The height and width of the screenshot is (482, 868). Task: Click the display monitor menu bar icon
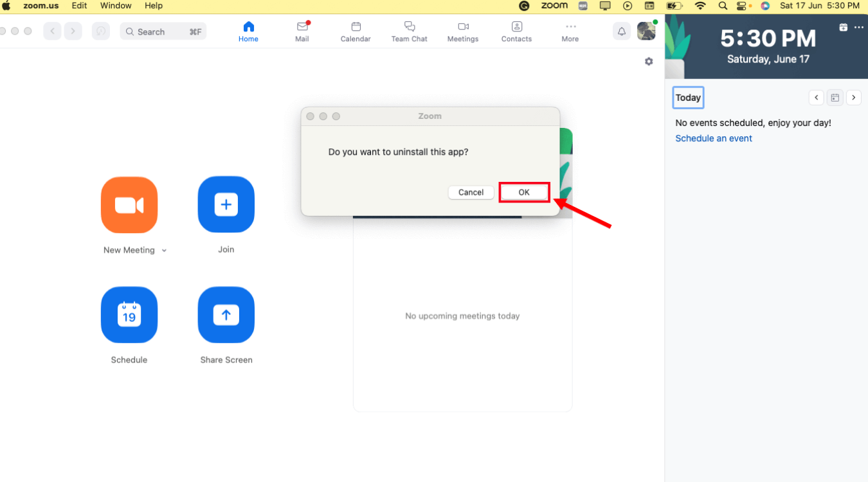605,6
